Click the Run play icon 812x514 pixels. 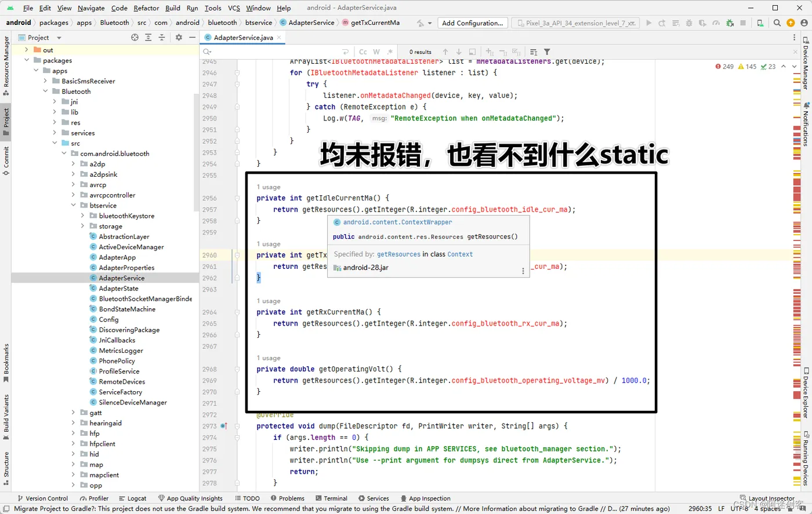[648, 23]
